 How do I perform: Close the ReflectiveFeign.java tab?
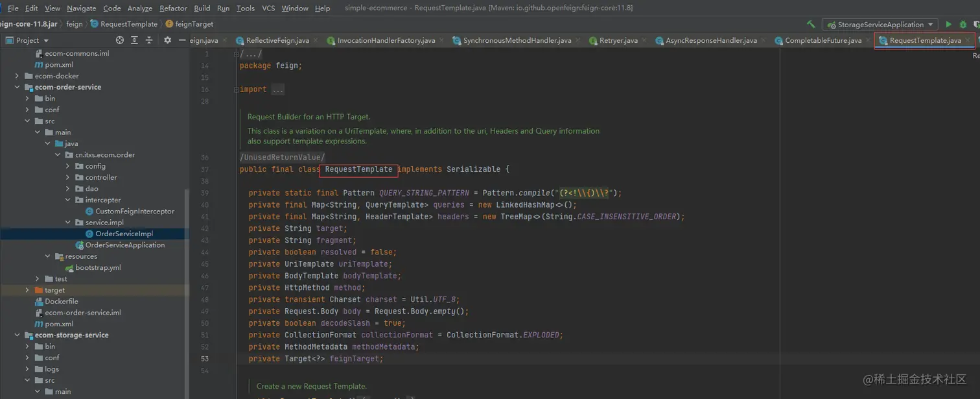(316, 40)
